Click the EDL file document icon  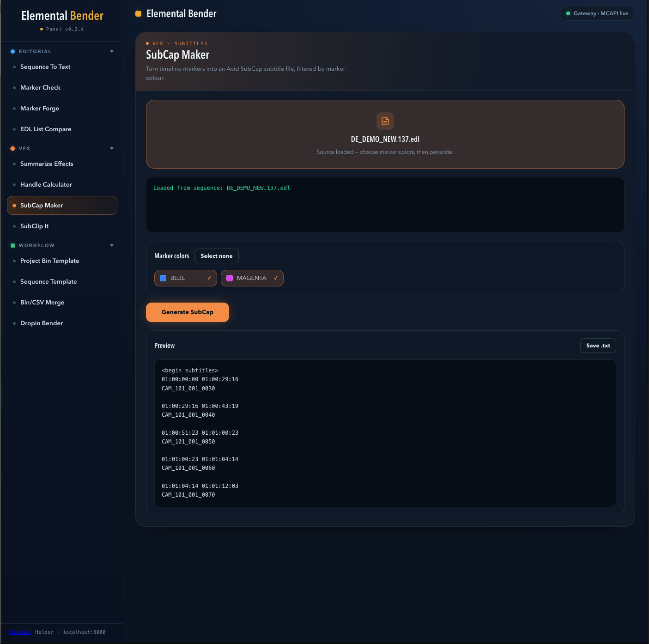(385, 121)
